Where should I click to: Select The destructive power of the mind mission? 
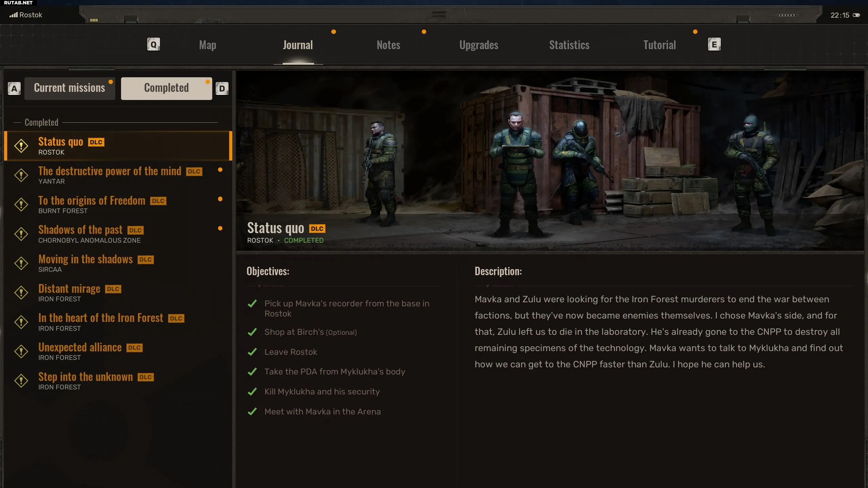(x=118, y=175)
